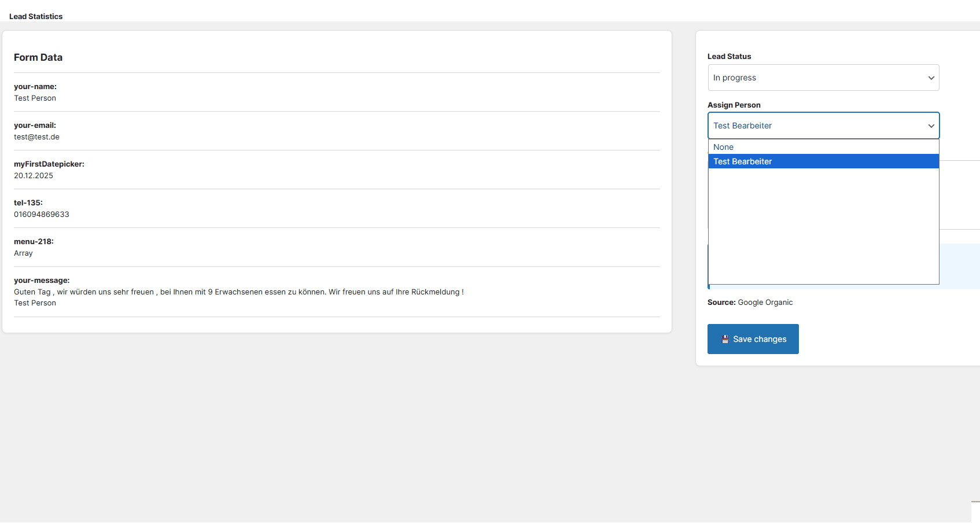This screenshot has height=523, width=980.
Task: Click the Source value Google Organic
Action: [765, 302]
